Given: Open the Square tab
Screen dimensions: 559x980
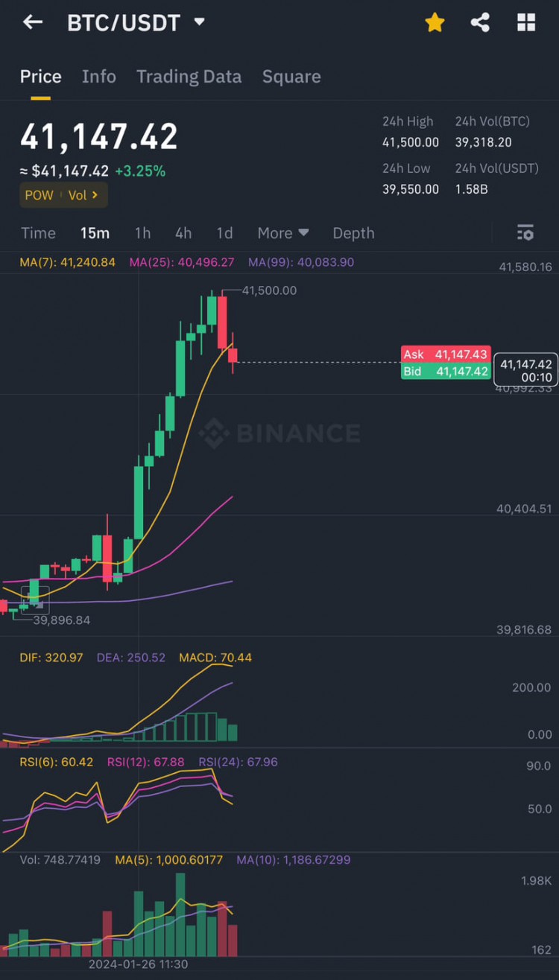Looking at the screenshot, I should 291,77.
